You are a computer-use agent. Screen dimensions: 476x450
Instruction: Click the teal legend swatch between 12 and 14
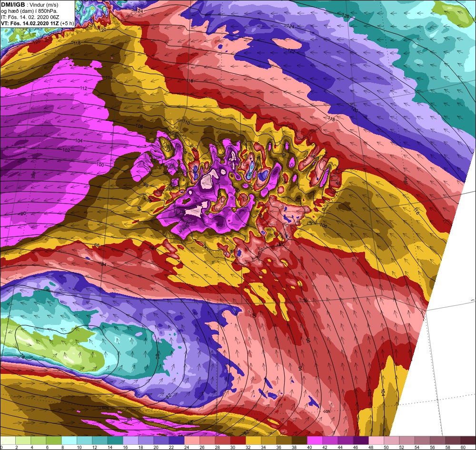(x=100, y=440)
